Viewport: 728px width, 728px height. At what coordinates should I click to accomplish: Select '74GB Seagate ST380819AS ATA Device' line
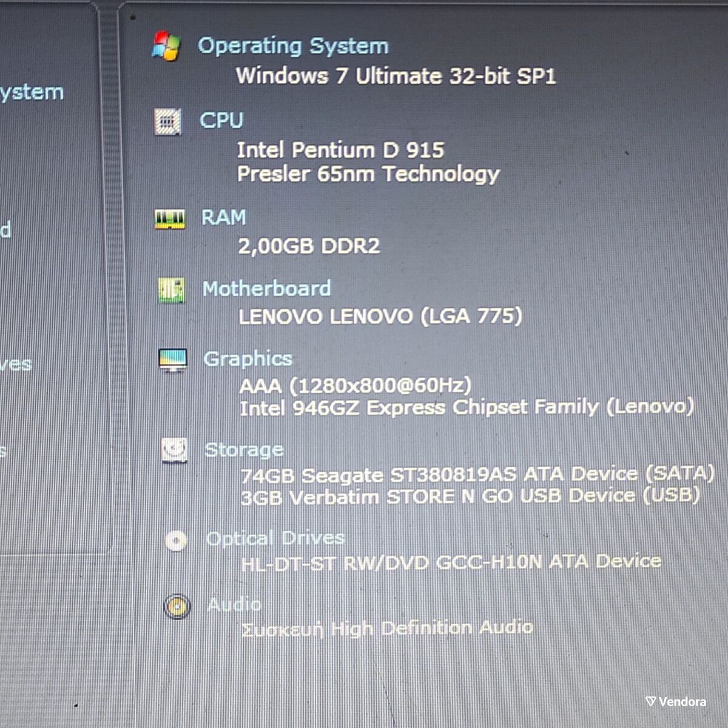click(x=478, y=474)
